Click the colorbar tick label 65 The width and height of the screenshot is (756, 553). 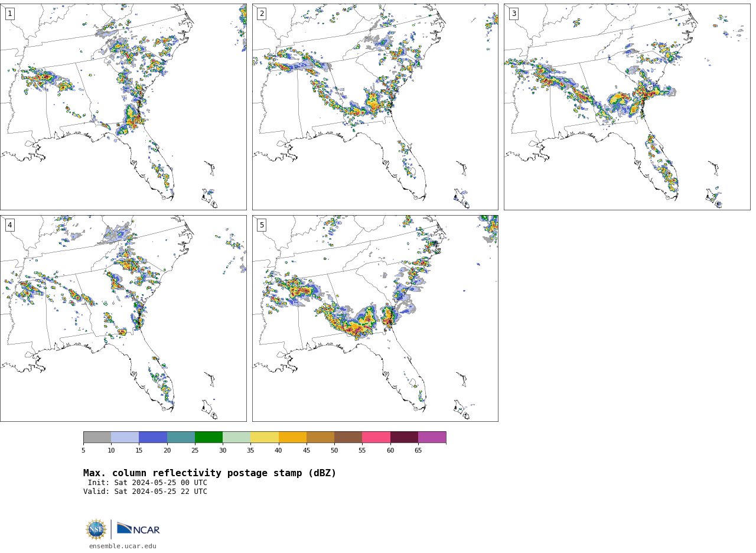coord(418,450)
